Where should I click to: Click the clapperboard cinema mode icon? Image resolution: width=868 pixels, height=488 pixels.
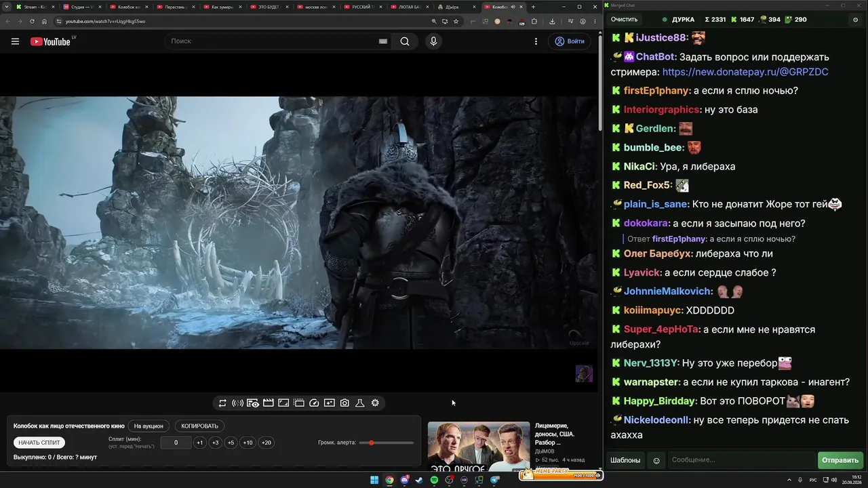269,403
